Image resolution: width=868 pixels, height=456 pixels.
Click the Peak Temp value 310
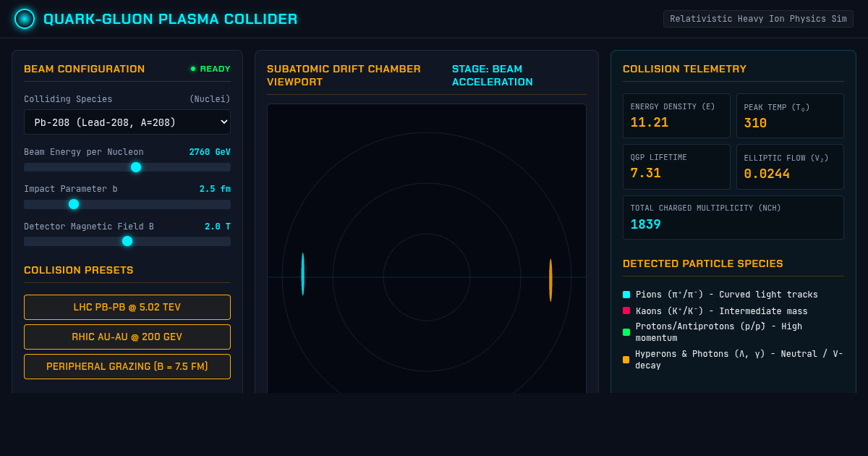[755, 123]
